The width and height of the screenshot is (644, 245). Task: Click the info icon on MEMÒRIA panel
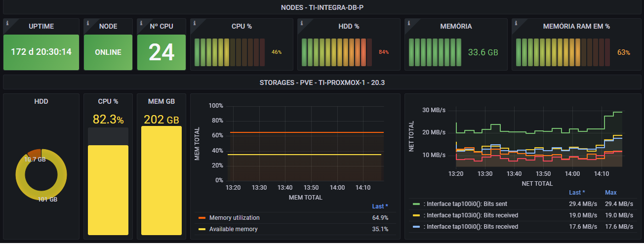click(408, 22)
